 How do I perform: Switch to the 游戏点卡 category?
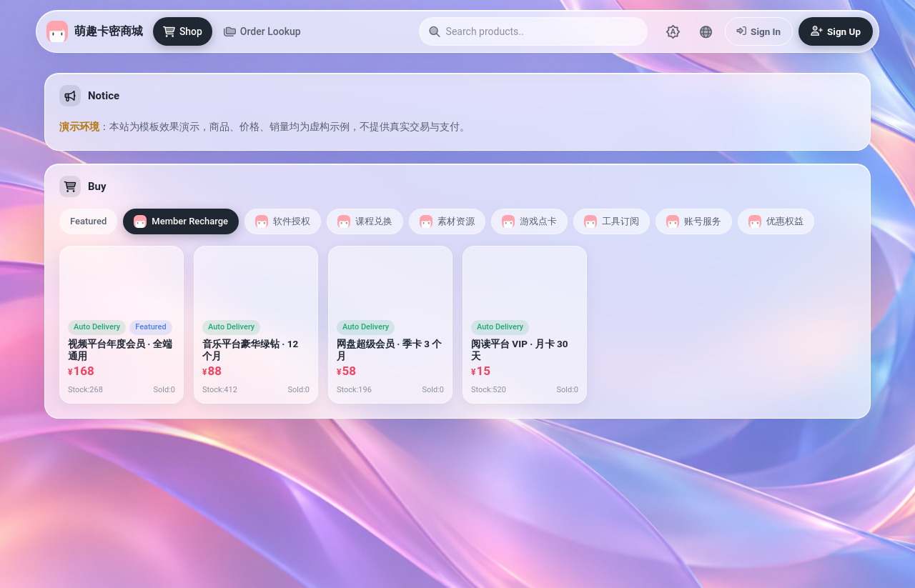point(529,221)
